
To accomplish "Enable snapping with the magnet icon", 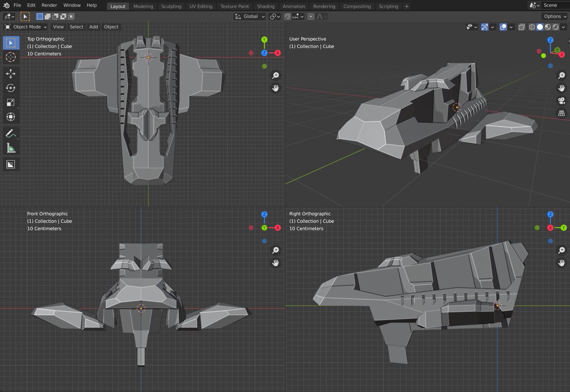I will pyautogui.click(x=288, y=16).
